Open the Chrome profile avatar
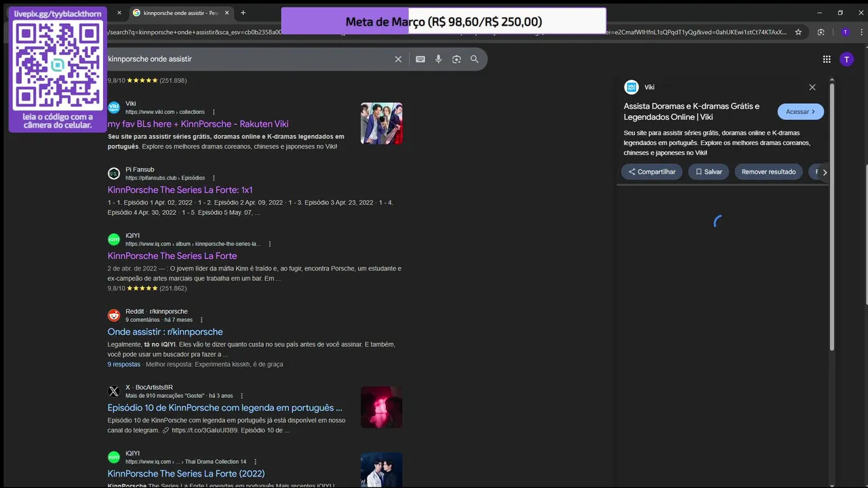 point(845,32)
